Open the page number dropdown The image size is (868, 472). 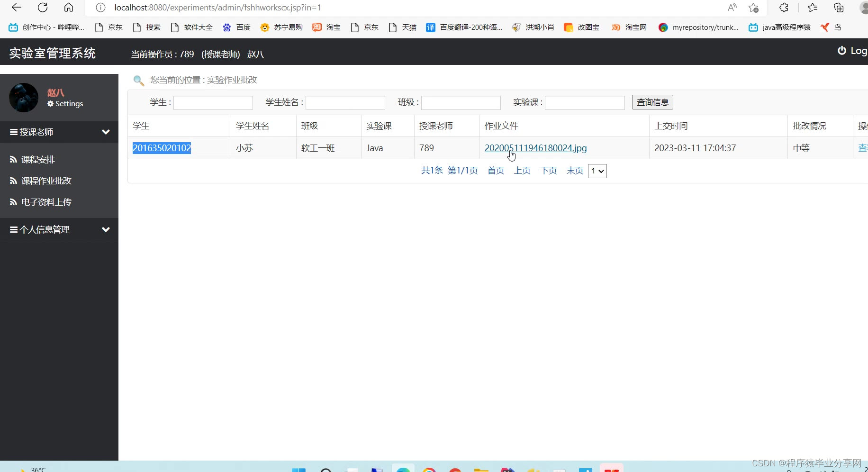[x=597, y=171]
